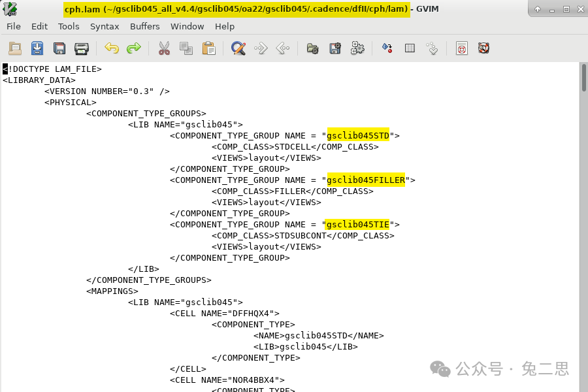The width and height of the screenshot is (588, 392).
Task: Click the Make project icon
Action: 387,48
